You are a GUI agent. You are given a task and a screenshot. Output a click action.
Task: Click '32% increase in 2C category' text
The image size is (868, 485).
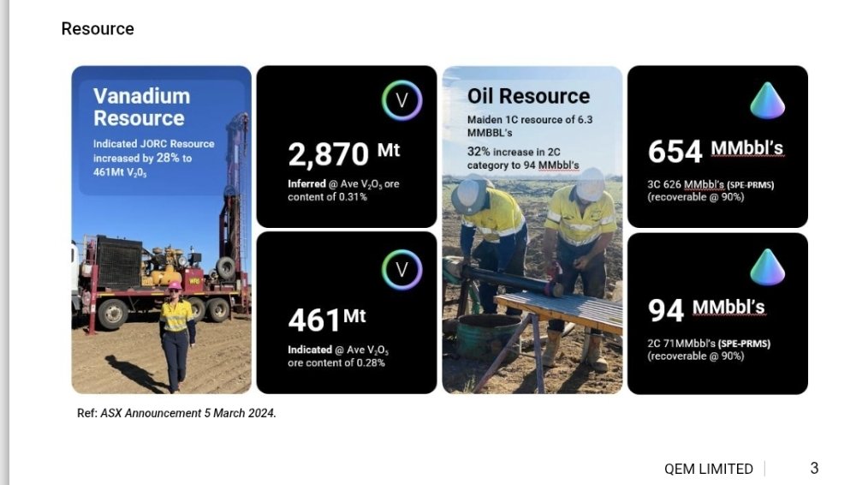(523, 159)
